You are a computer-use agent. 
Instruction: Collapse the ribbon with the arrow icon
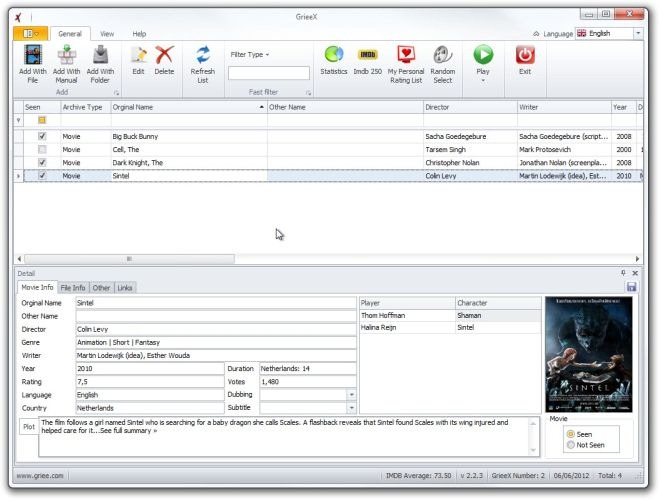(536, 34)
